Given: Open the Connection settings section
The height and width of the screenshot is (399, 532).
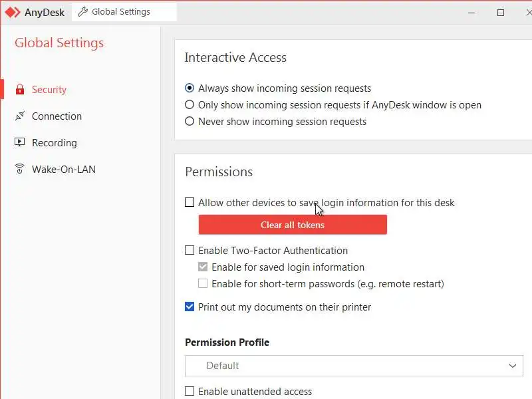Looking at the screenshot, I should 57,116.
